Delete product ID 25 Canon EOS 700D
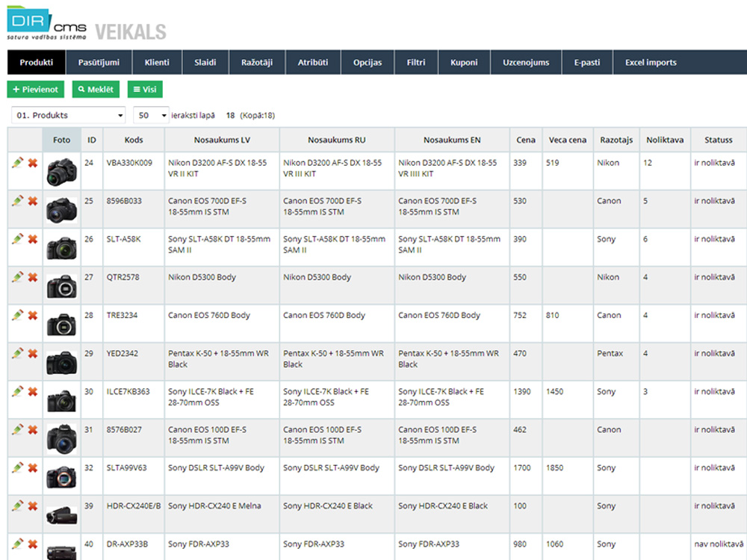The image size is (747, 560). coord(32,201)
